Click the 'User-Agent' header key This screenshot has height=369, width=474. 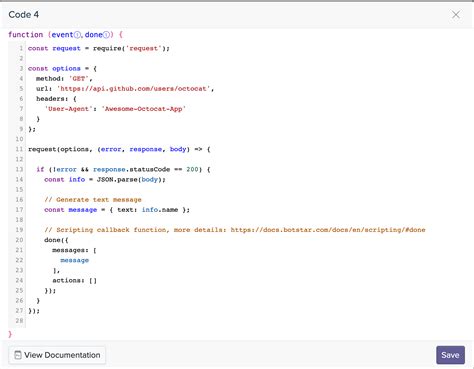pyautogui.click(x=68, y=109)
